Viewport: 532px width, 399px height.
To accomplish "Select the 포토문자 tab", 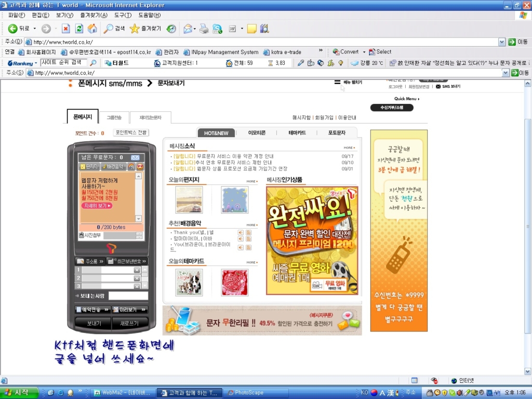I will 337,132.
